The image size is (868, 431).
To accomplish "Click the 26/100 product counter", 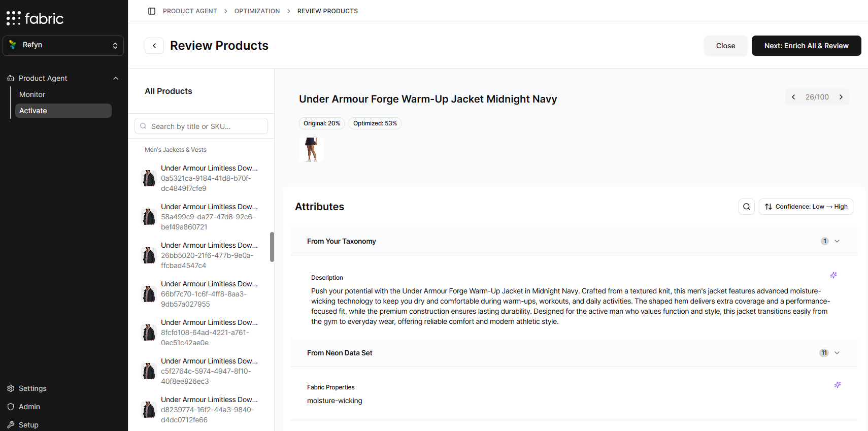I will tap(817, 97).
